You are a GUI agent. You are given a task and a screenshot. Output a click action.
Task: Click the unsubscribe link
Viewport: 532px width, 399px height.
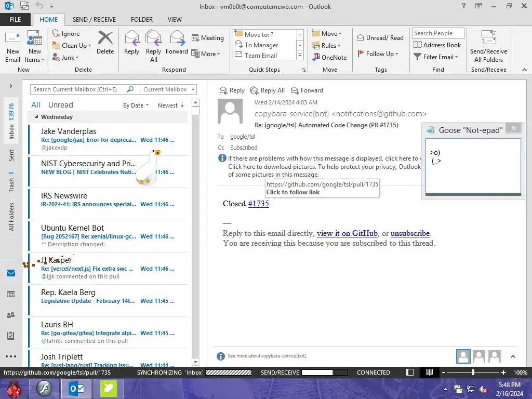410,233
